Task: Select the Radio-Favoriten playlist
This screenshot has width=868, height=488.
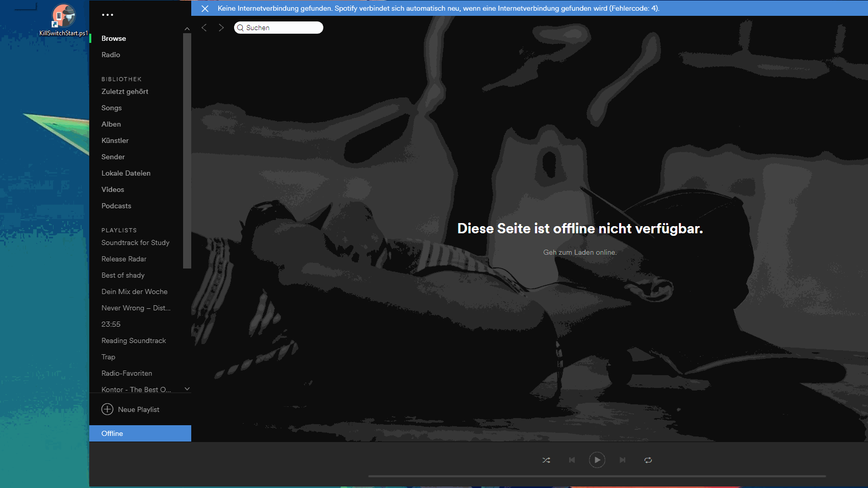Action: (126, 373)
